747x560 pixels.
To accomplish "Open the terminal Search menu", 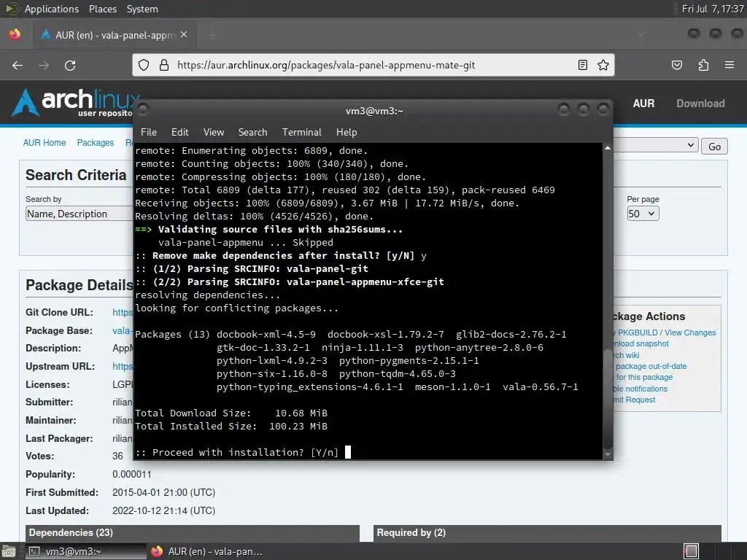I will click(253, 132).
